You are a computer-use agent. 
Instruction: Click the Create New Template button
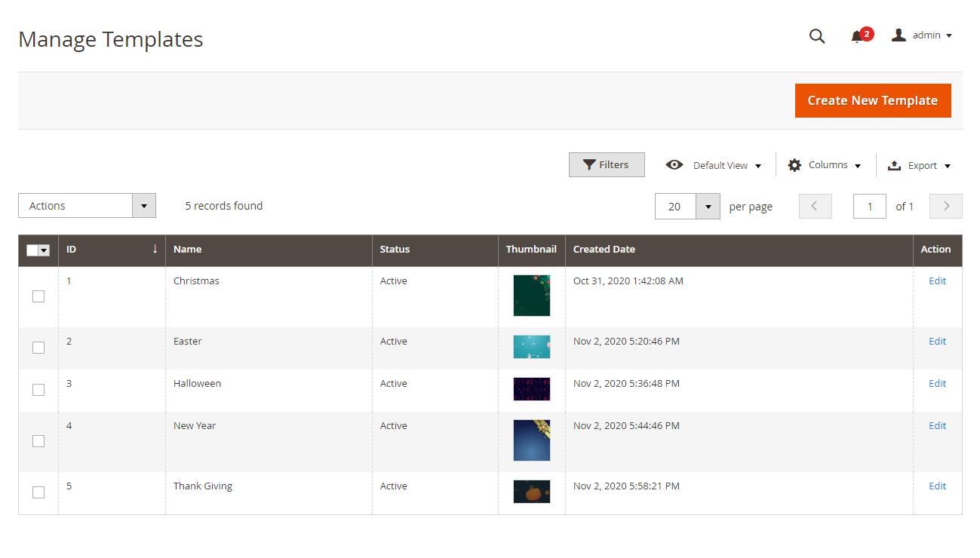coord(872,100)
